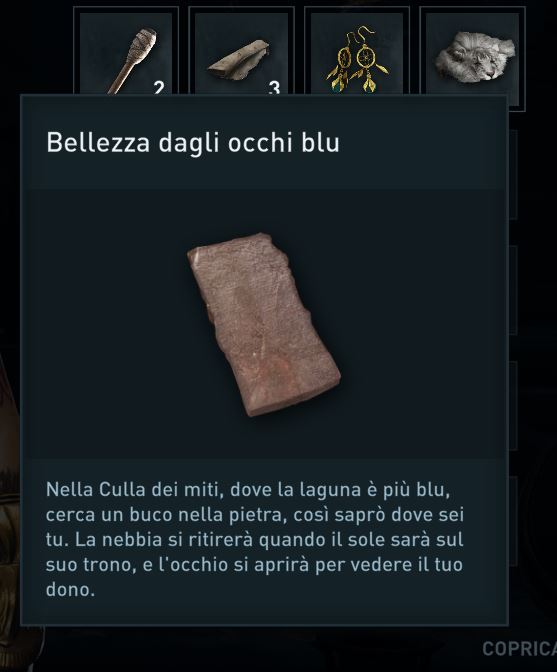
Task: Click the quantity badge showing 3
Action: point(274,87)
